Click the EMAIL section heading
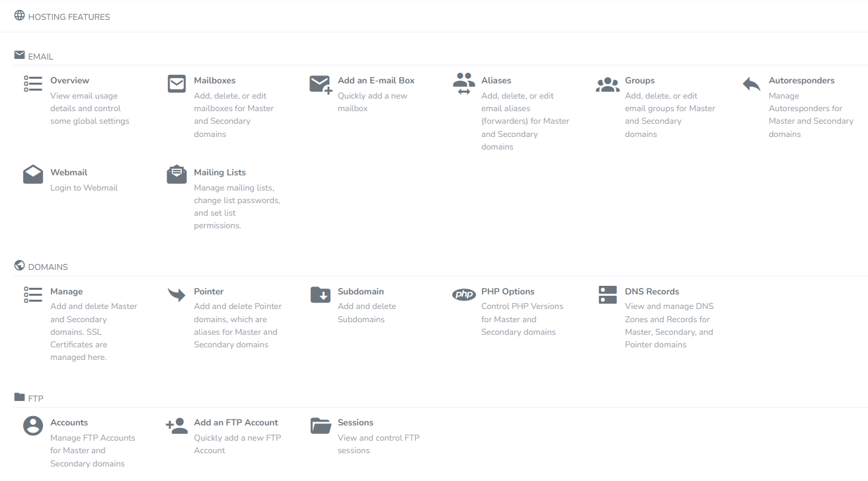868x481 pixels. click(40, 56)
